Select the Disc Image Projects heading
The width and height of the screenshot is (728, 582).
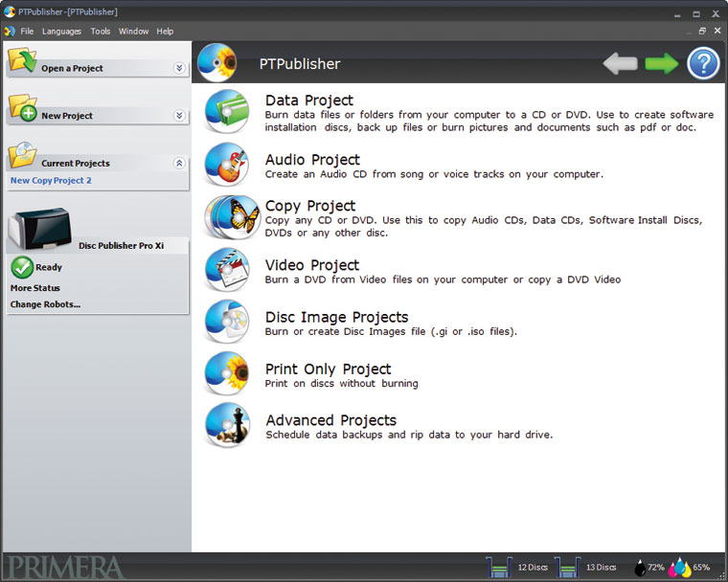pos(336,317)
